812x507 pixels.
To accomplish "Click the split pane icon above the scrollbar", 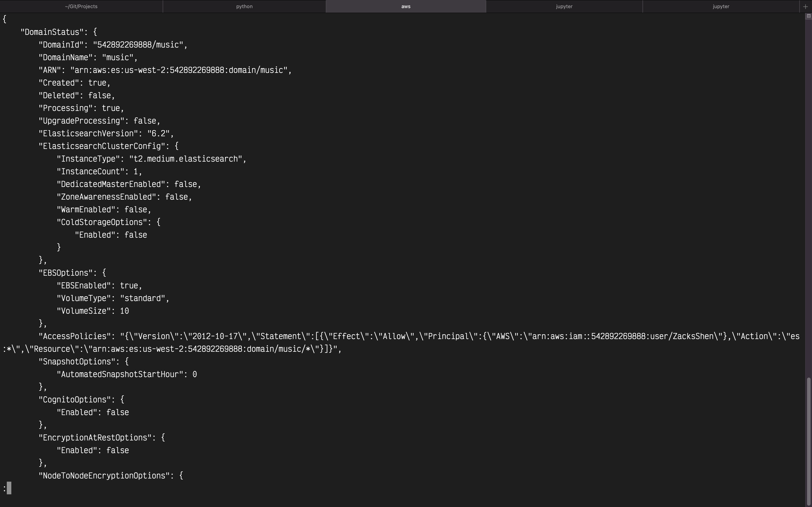I will pyautogui.click(x=808, y=16).
